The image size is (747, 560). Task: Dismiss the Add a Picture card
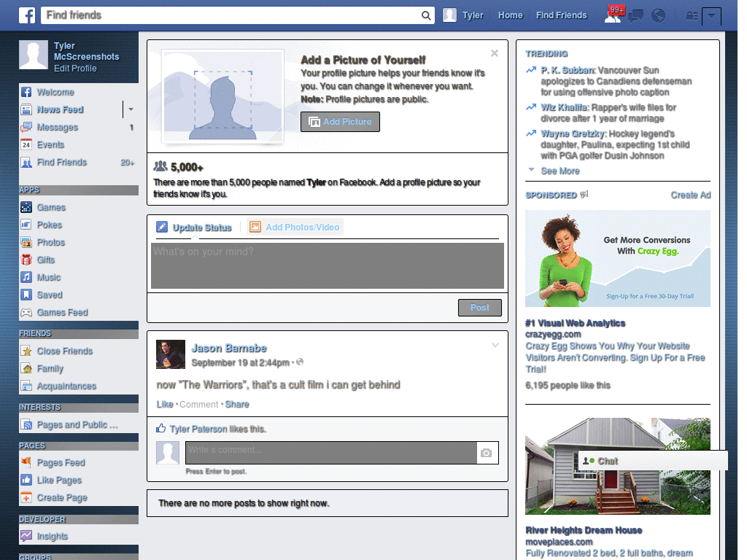tap(495, 53)
